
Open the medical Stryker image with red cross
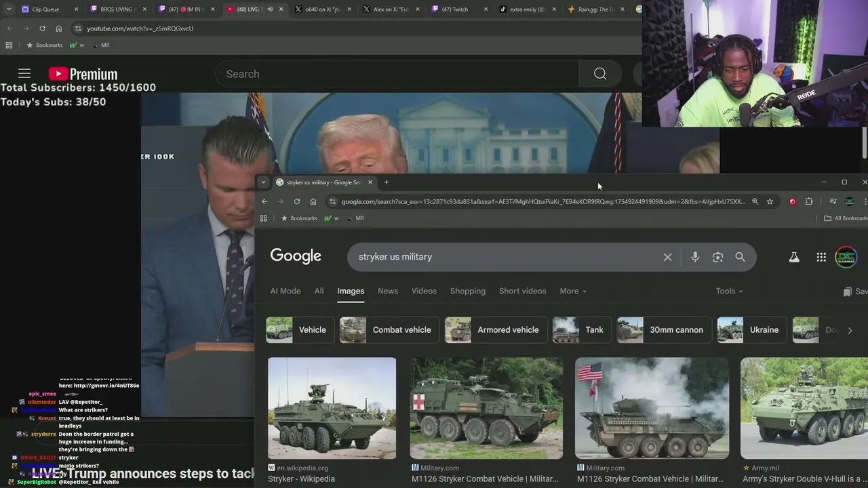pyautogui.click(x=486, y=408)
